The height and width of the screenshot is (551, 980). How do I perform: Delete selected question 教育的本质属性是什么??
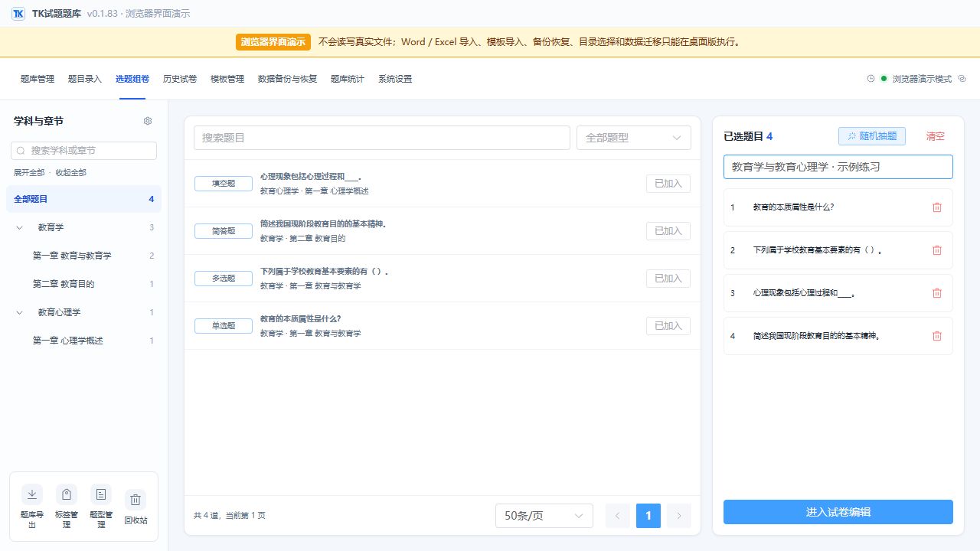937,207
